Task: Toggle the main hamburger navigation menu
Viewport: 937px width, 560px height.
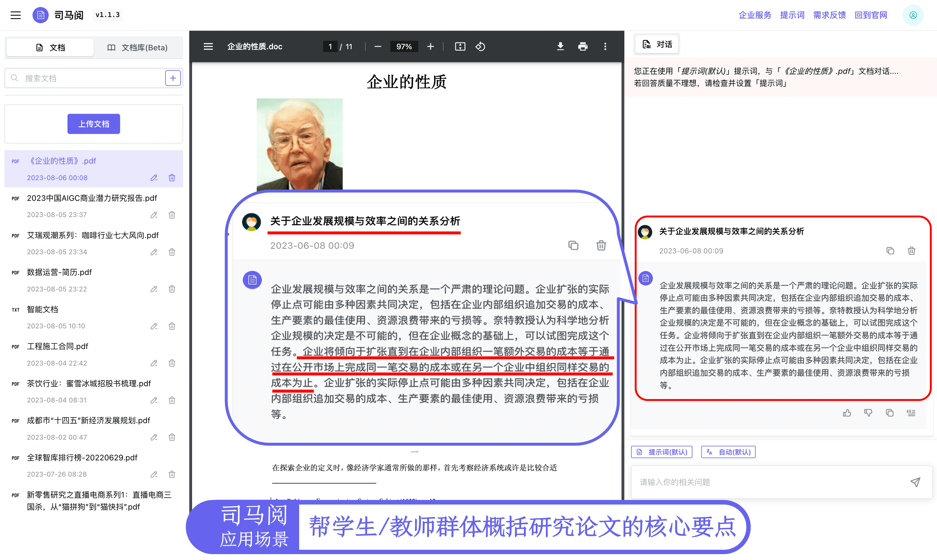Action: point(16,15)
